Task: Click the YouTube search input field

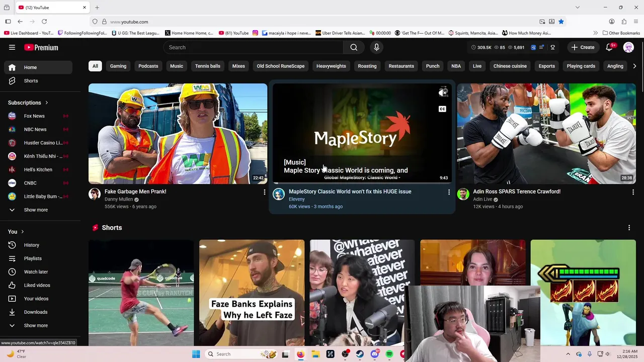Action: (x=254, y=47)
